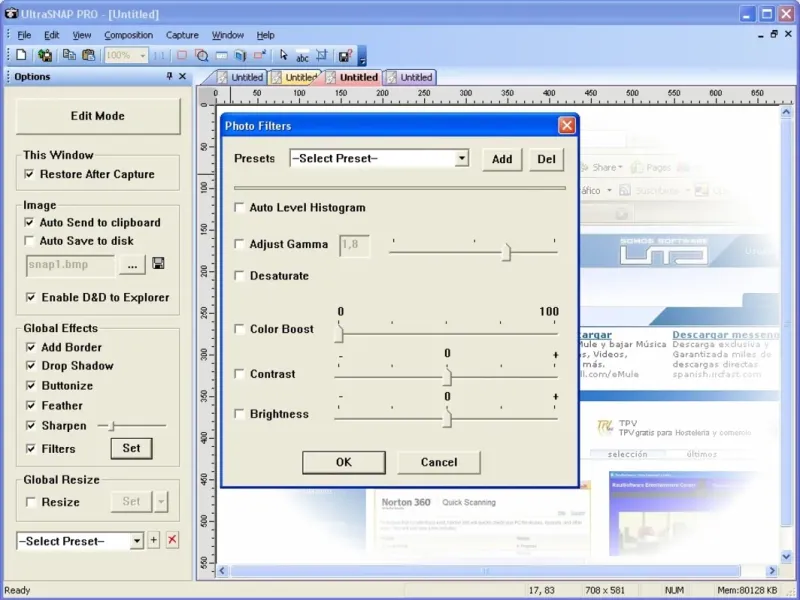Click the save disk icon beside snap1.bmp
This screenshot has width=800, height=600.
[158, 264]
